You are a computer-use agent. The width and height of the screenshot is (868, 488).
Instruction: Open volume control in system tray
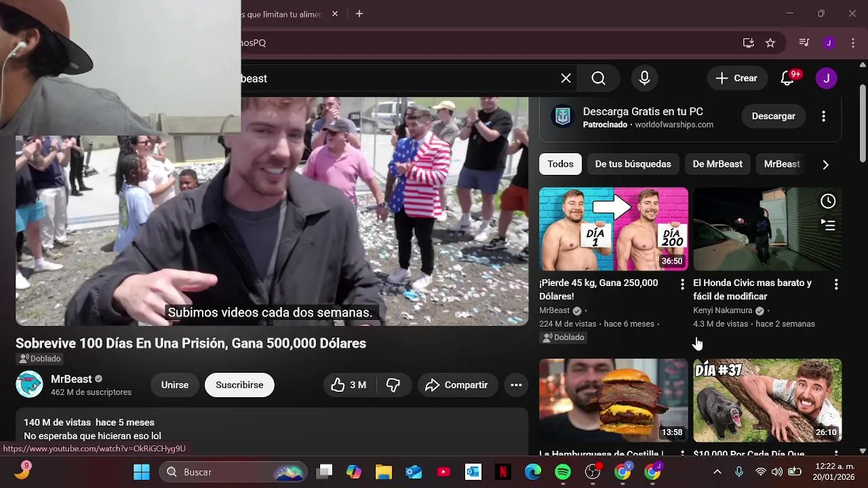pos(777,472)
